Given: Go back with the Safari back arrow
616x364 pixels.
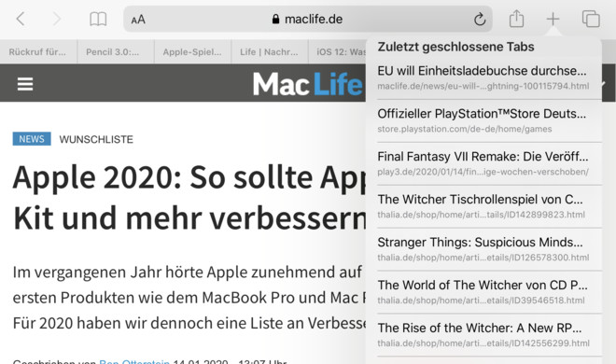Looking at the screenshot, I should point(21,19).
